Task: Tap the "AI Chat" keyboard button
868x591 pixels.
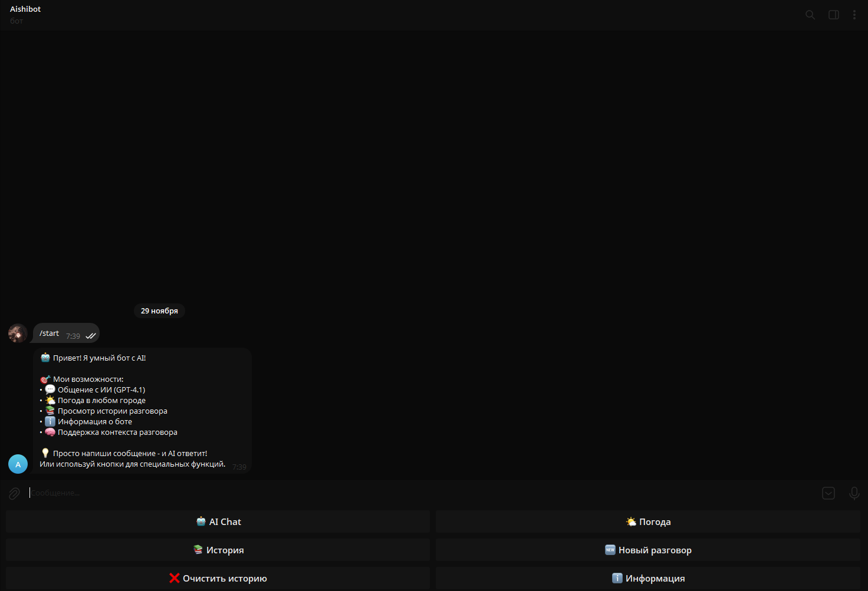Action: 218,522
